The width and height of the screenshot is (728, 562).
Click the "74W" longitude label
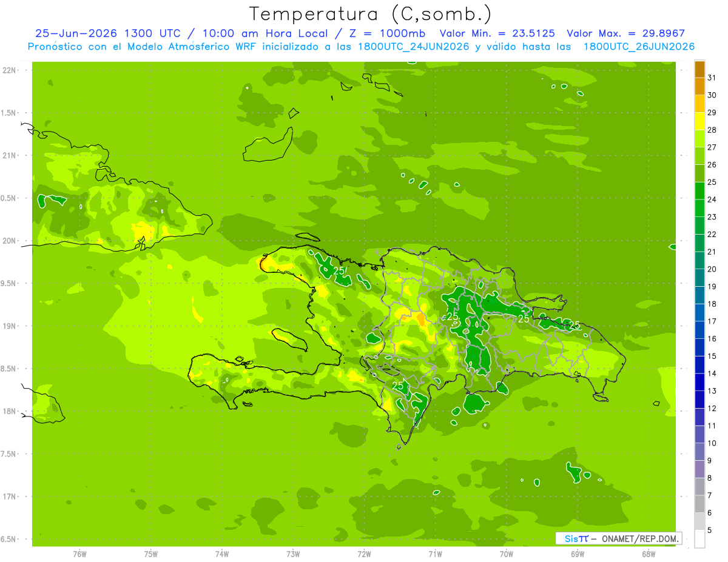(x=221, y=554)
